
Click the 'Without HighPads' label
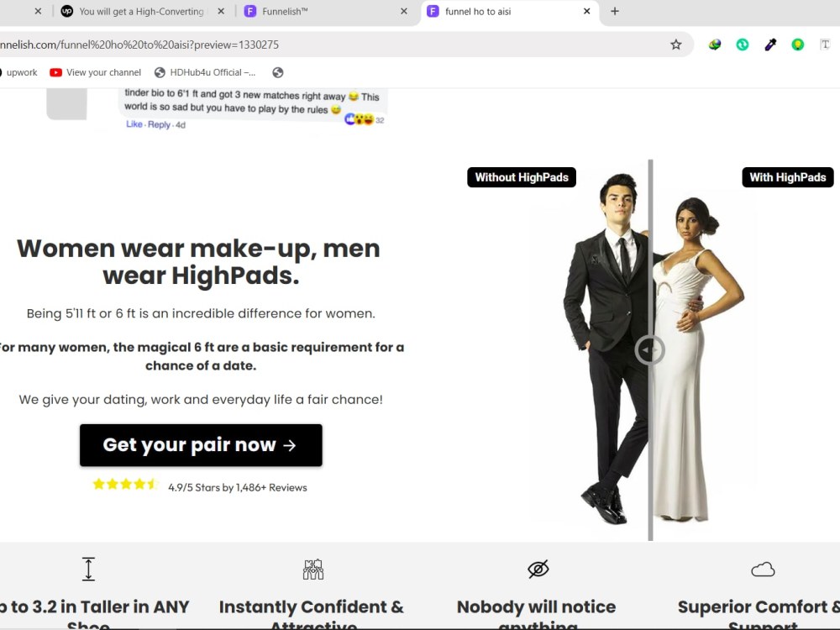click(x=522, y=177)
